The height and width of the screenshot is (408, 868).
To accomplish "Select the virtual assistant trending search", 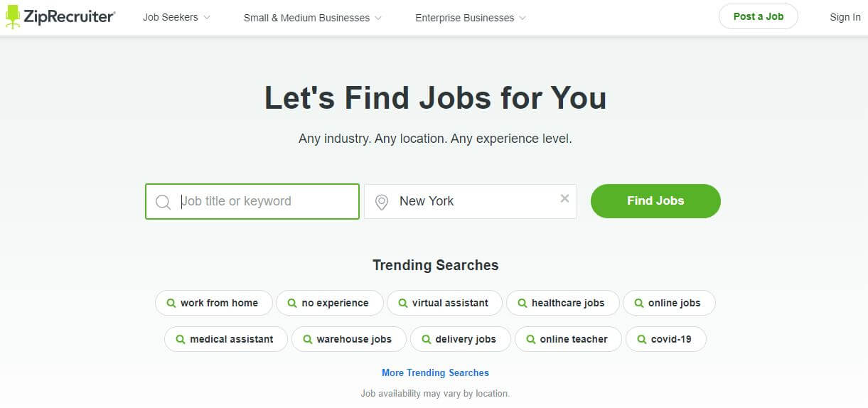I will [x=444, y=303].
